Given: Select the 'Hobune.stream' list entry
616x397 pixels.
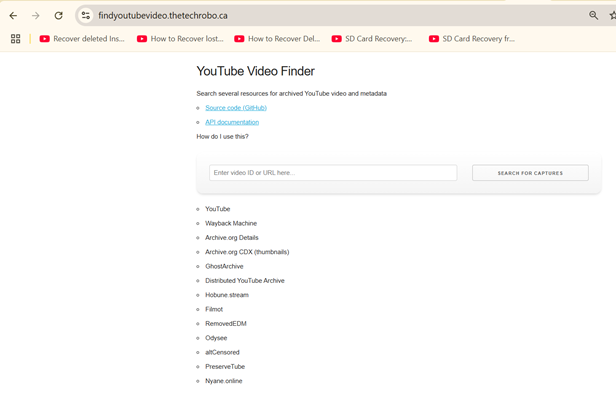Looking at the screenshot, I should pyautogui.click(x=227, y=295).
